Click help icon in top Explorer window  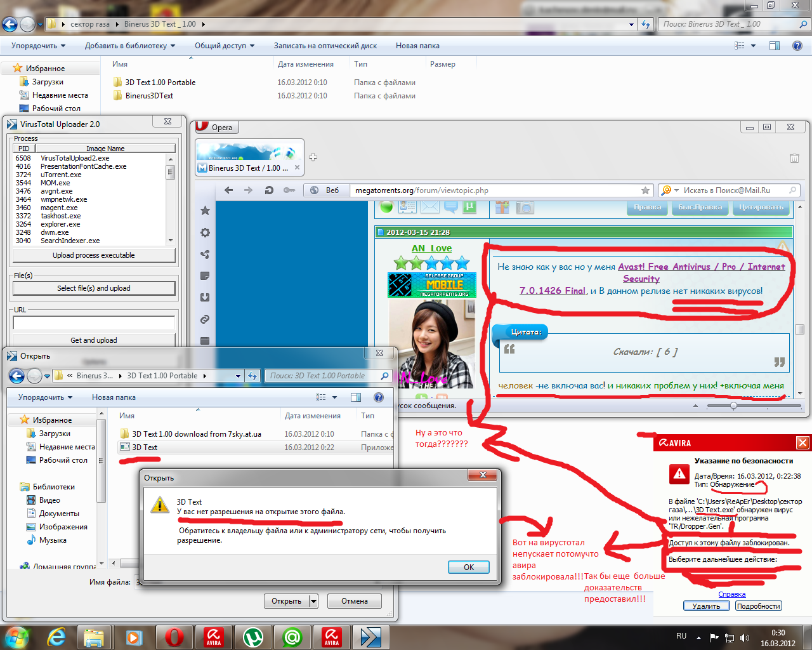click(x=797, y=46)
